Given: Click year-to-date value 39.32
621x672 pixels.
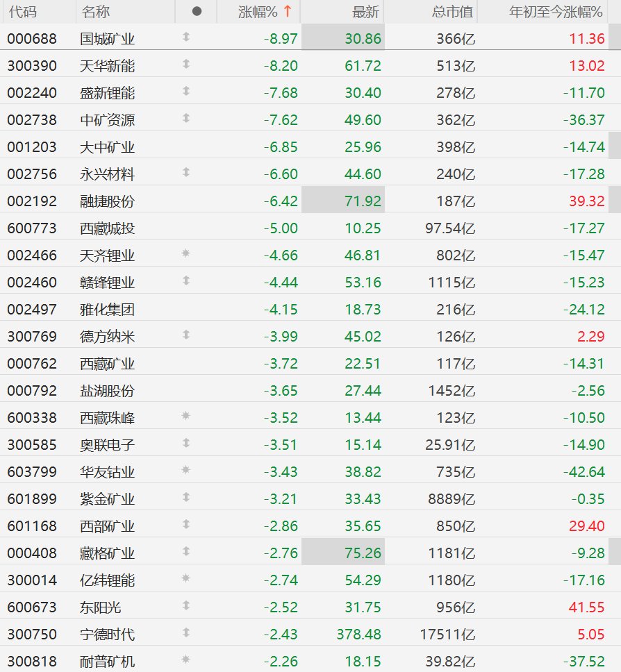Looking at the screenshot, I should coord(587,201).
